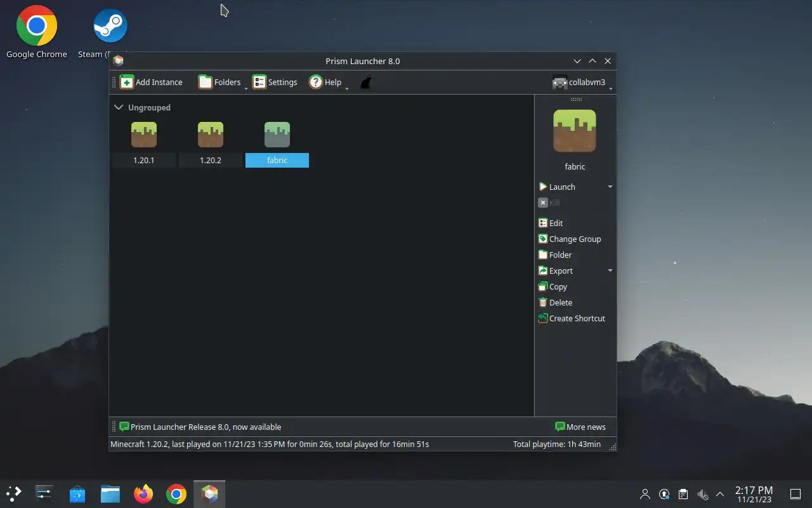Click the total playtime status text
The height and width of the screenshot is (508, 812).
tap(557, 444)
